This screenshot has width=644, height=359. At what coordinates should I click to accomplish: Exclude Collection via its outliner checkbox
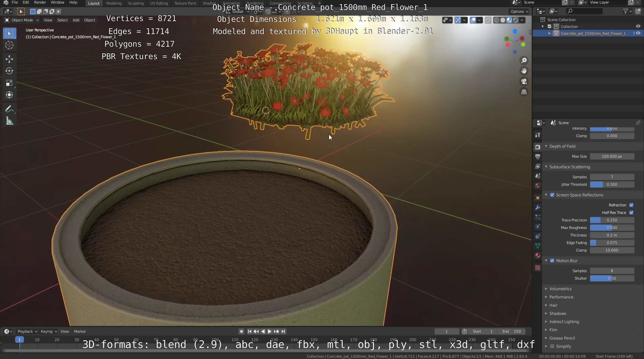point(549,26)
